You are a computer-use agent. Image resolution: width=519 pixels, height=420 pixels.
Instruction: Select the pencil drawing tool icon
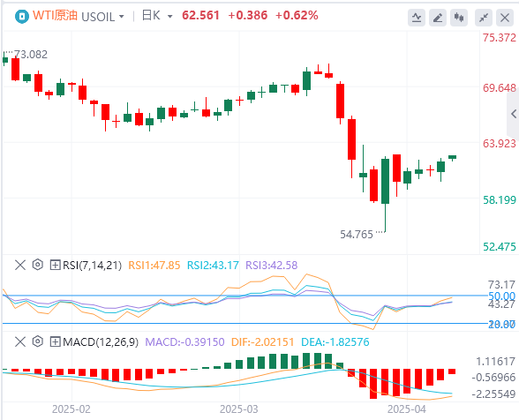tap(438, 18)
